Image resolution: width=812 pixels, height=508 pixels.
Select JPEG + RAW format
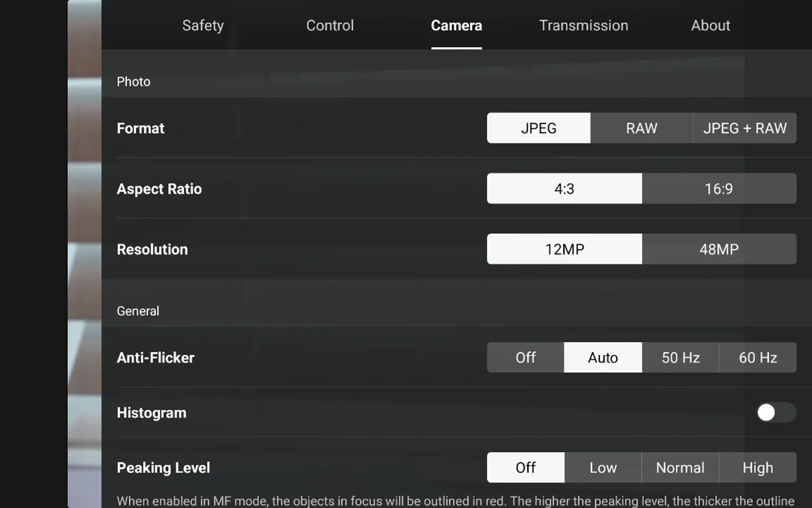[x=745, y=128]
